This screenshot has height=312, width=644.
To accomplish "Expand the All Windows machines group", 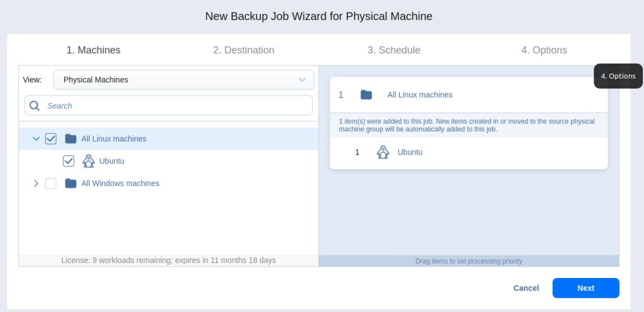I will [x=36, y=184].
